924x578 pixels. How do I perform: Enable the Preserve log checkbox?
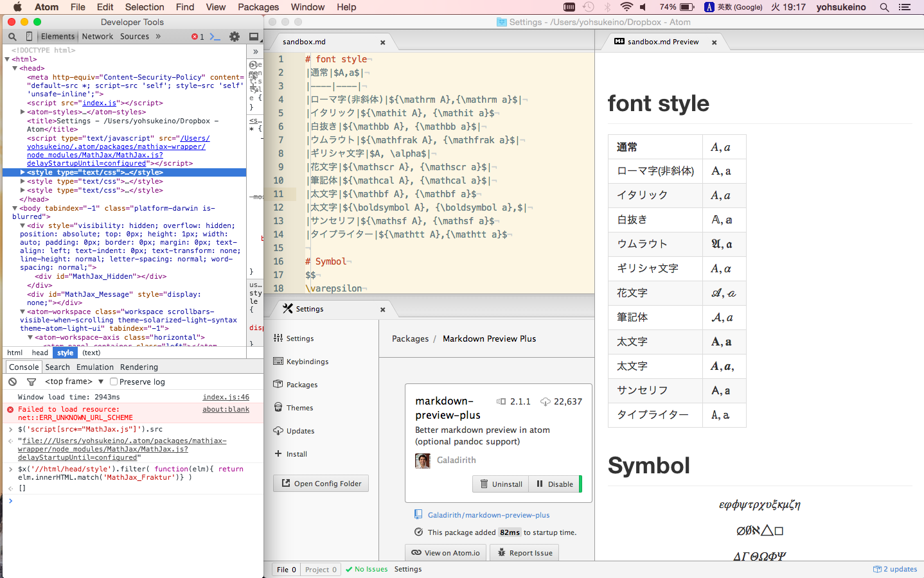114,381
